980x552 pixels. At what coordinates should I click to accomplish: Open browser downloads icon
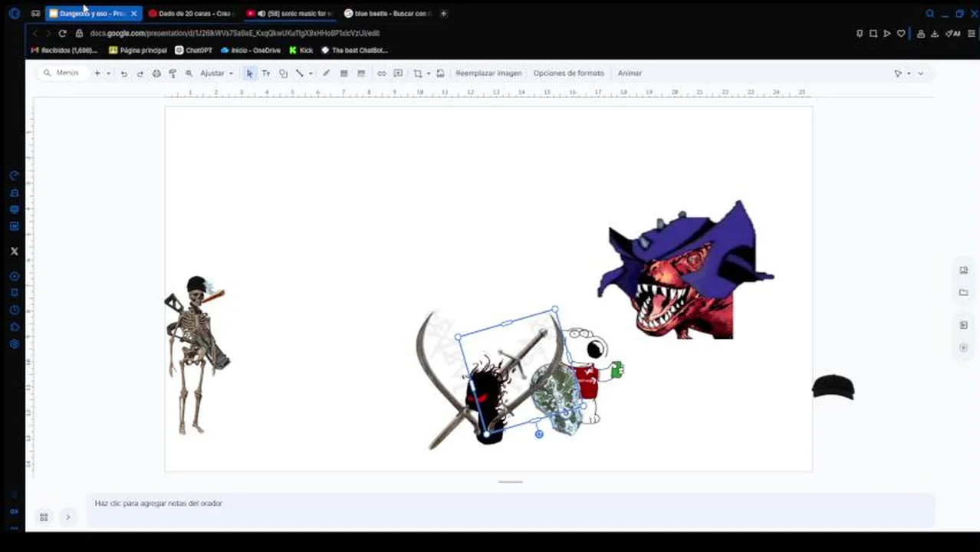pyautogui.click(x=935, y=34)
